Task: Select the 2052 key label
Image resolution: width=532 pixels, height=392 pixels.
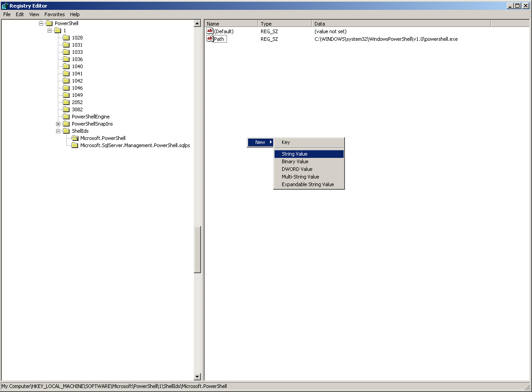Action: [x=77, y=102]
